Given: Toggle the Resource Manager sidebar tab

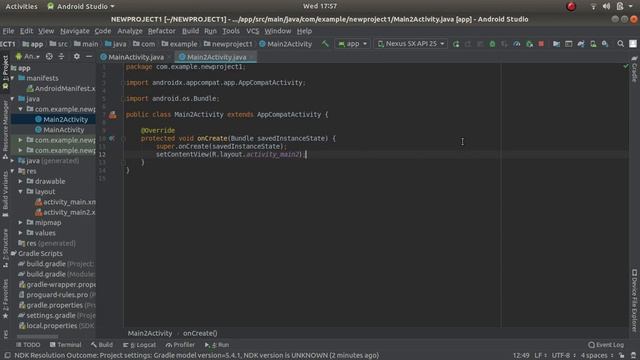Looking at the screenshot, I should tap(5, 130).
